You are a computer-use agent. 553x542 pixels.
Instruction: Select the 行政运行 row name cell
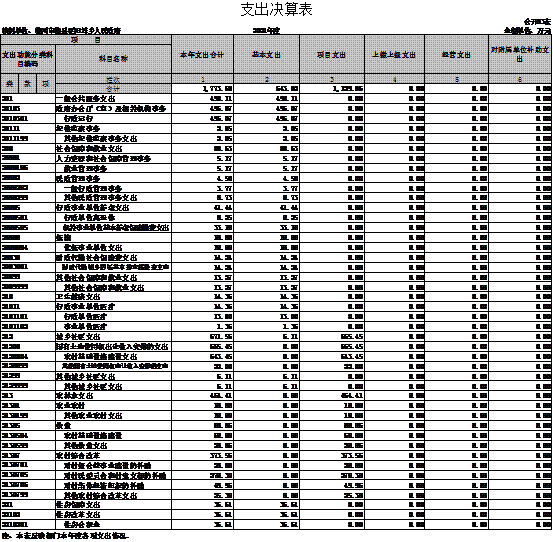[113, 118]
